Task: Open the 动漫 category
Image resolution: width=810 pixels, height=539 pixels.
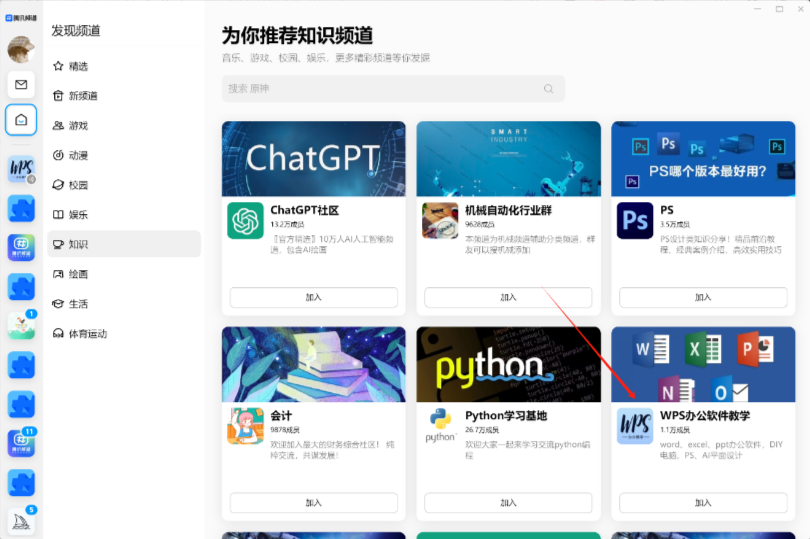Action: point(124,155)
